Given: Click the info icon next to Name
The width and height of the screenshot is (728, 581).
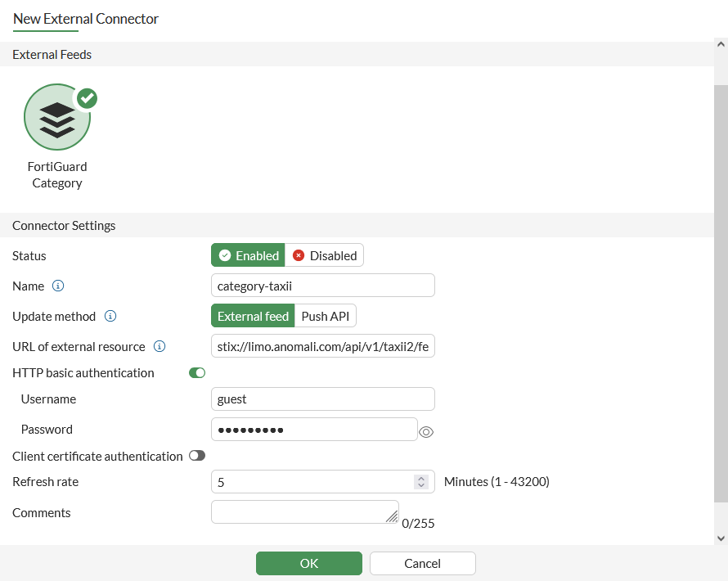Looking at the screenshot, I should click(58, 286).
